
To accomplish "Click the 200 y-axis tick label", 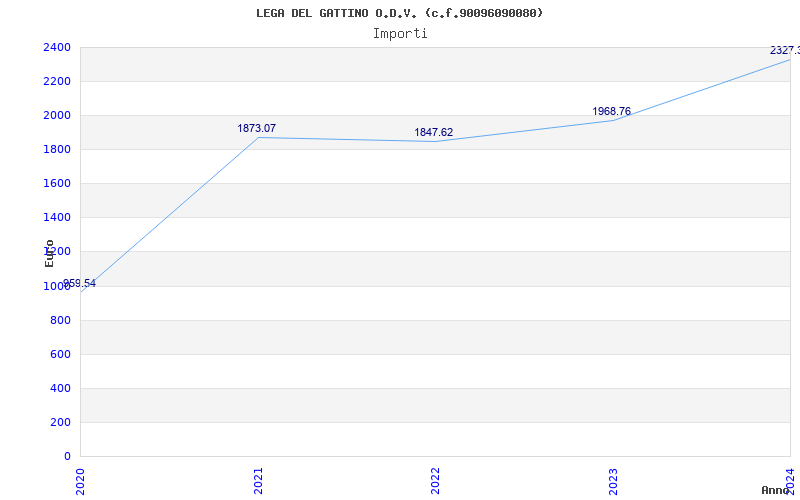I will tap(60, 422).
